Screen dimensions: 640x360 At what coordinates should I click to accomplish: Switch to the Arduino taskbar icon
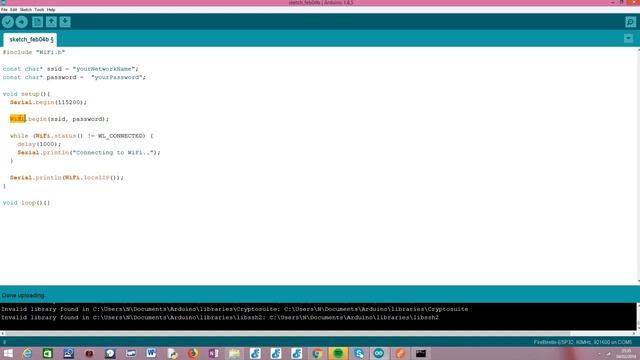pyautogui.click(x=379, y=353)
